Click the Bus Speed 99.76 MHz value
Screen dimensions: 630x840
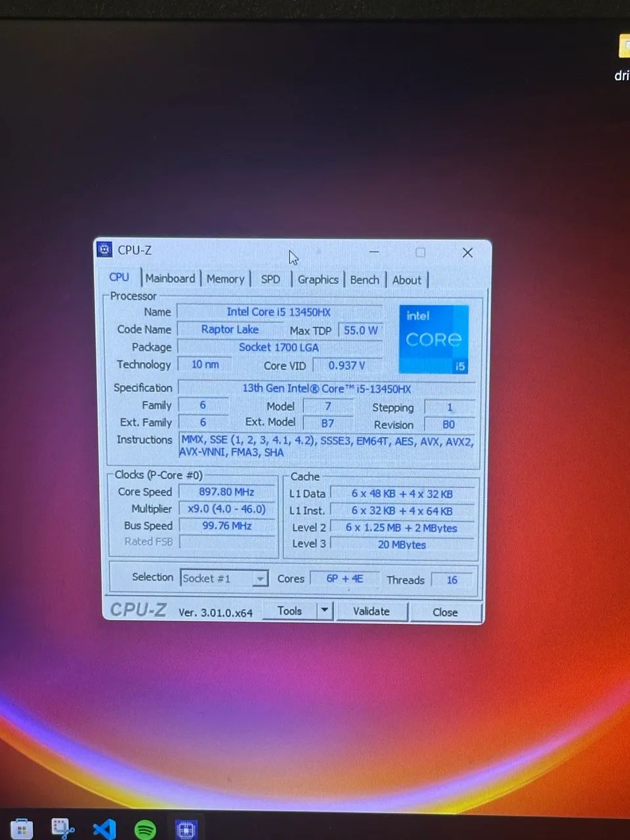(x=226, y=526)
